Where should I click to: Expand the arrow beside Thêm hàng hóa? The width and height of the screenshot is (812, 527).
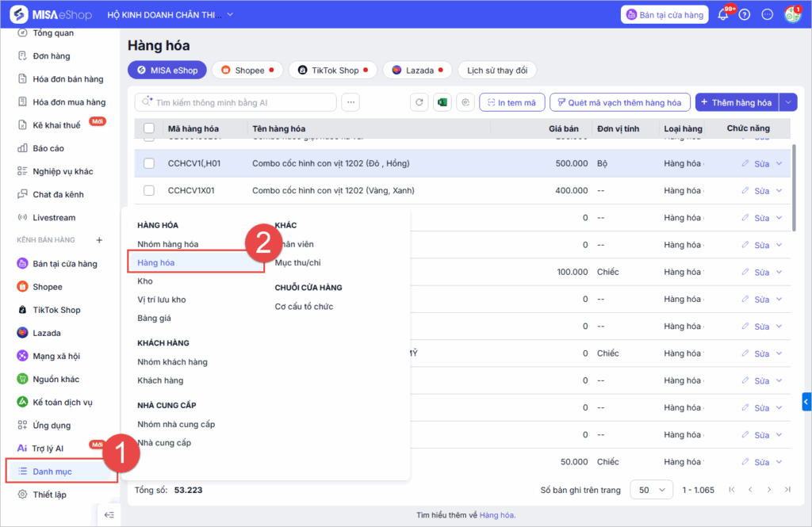(787, 102)
